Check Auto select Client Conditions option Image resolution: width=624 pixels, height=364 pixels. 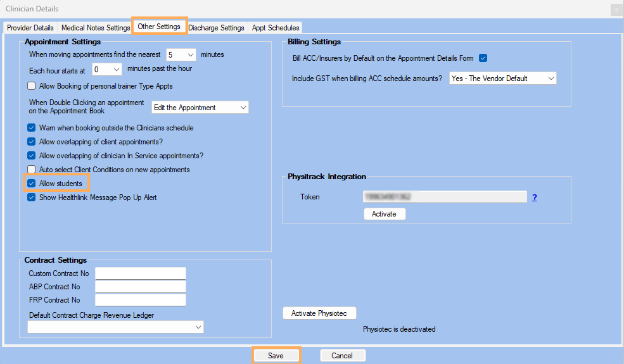[x=32, y=170]
